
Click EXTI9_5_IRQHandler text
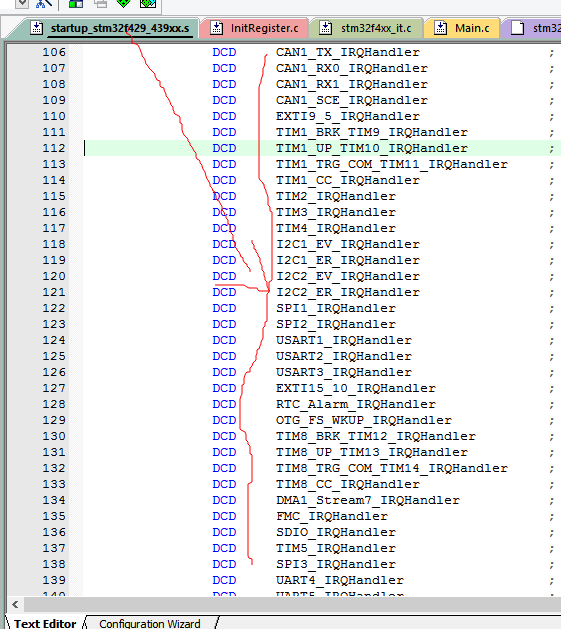[348, 117]
